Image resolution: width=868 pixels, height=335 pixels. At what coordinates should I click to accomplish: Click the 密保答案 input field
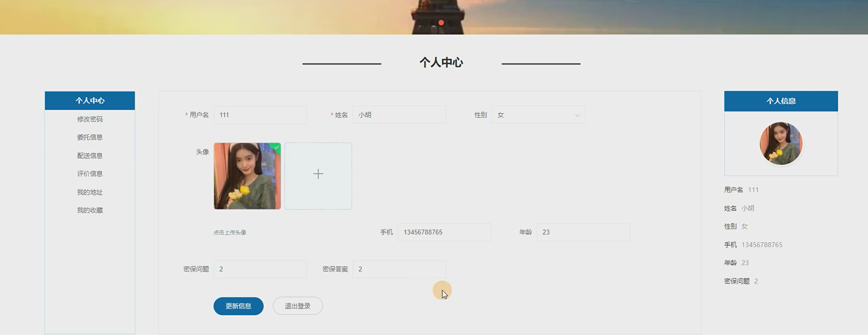(x=399, y=269)
